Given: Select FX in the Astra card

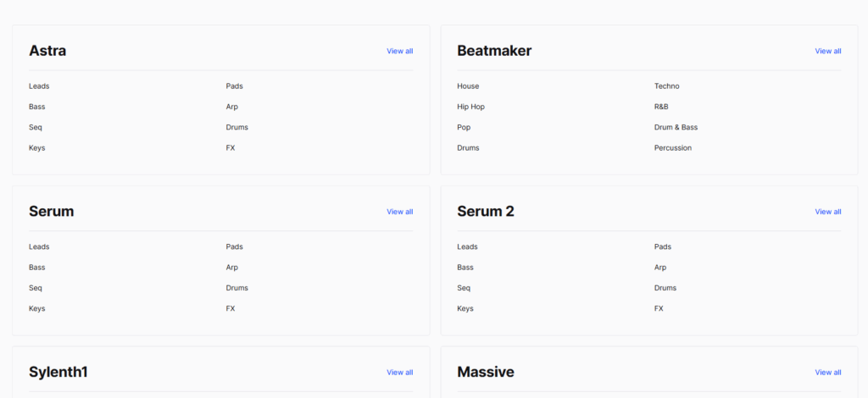Looking at the screenshot, I should [231, 148].
